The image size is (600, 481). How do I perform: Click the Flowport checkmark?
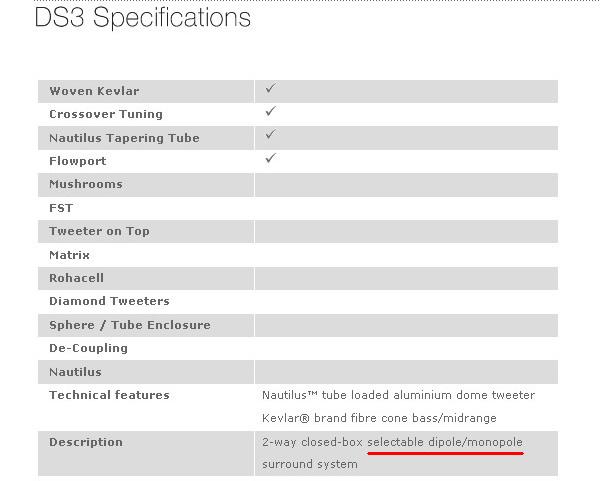pos(270,159)
